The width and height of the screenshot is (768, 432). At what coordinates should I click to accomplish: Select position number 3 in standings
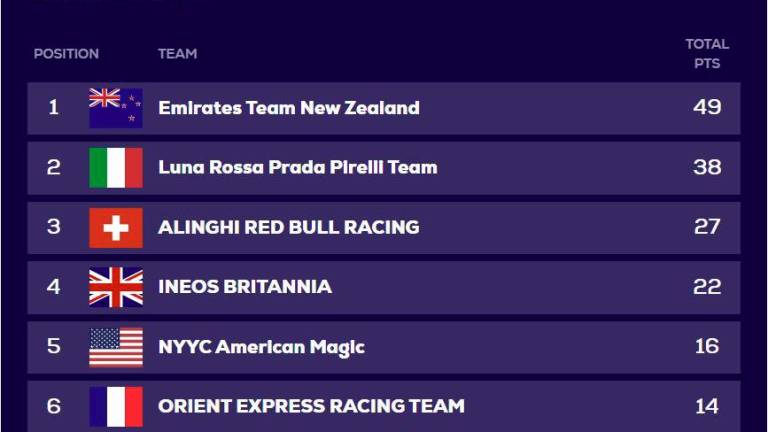click(54, 227)
